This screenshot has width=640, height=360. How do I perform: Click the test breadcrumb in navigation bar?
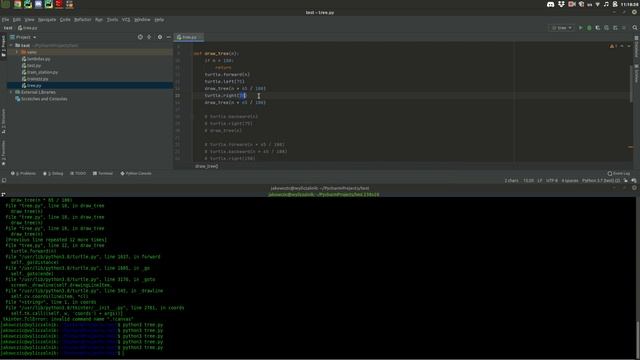pos(8,28)
